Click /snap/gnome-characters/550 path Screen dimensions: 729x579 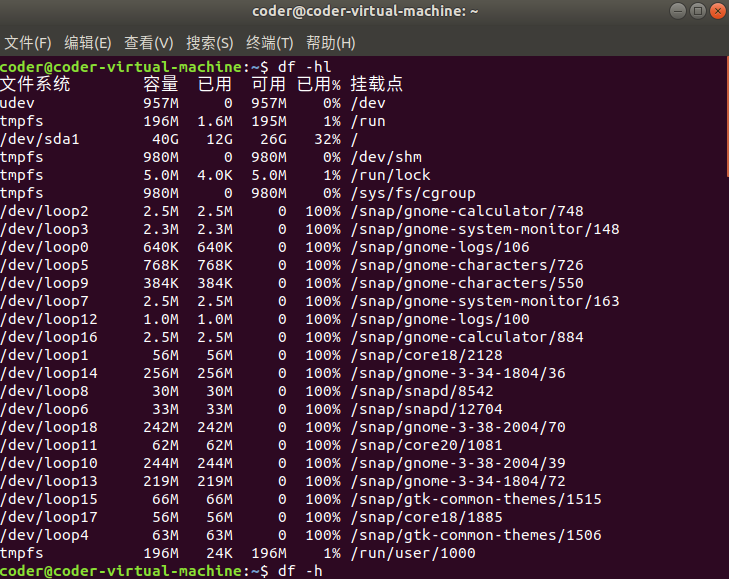pos(467,283)
